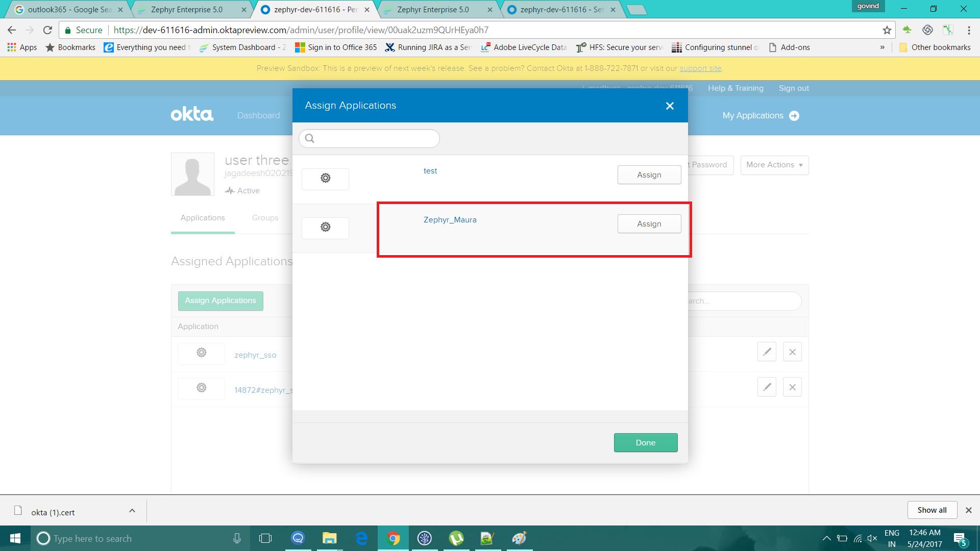Close the Assign Applications dialog with X
The image size is (980, 551).
(x=670, y=106)
